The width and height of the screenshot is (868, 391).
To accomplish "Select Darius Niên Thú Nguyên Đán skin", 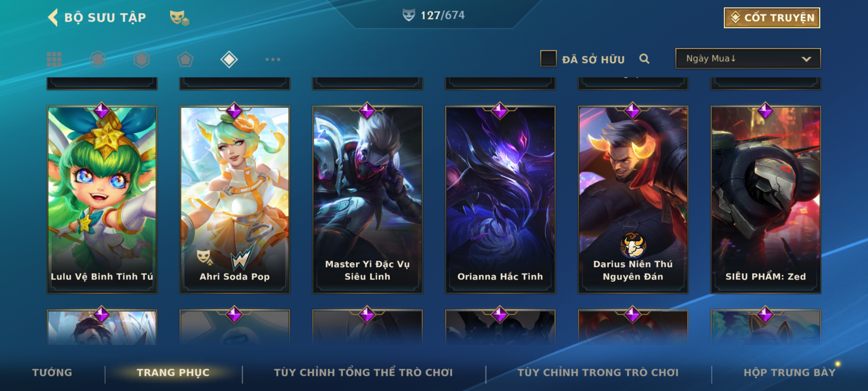I will (633, 199).
